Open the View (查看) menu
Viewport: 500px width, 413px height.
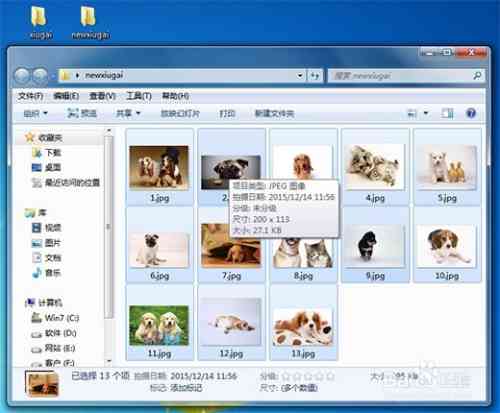point(102,96)
